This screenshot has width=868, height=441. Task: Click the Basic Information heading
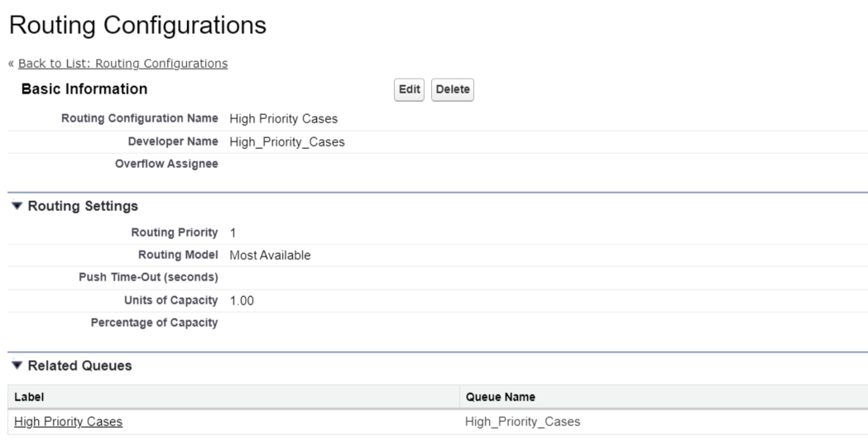84,89
